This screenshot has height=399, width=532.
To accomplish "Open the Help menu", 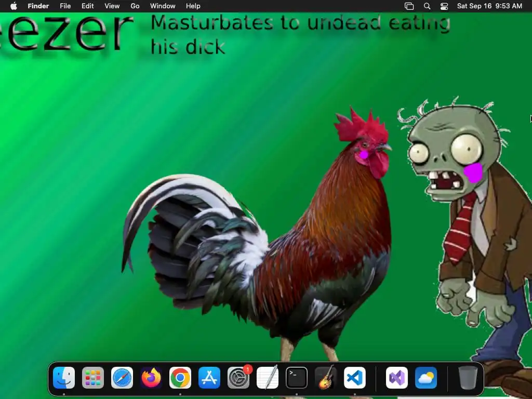I will click(x=193, y=6).
